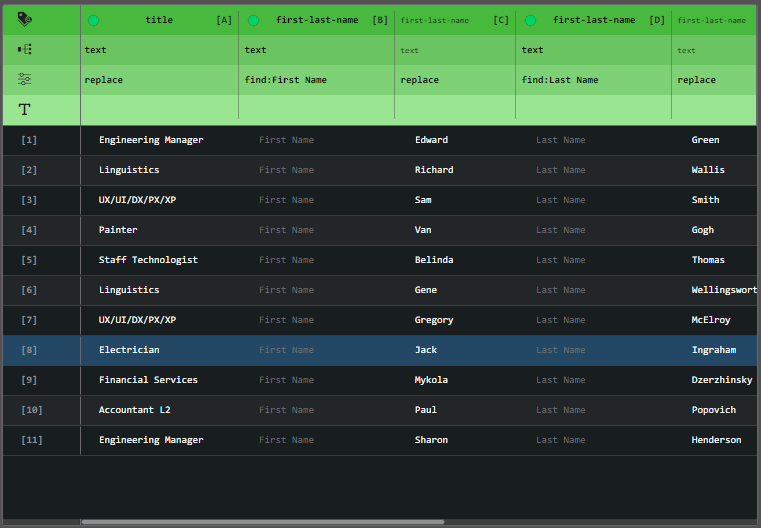The height and width of the screenshot is (528, 761).
Task: Click find:Last Name setting in column D
Action: [593, 80]
